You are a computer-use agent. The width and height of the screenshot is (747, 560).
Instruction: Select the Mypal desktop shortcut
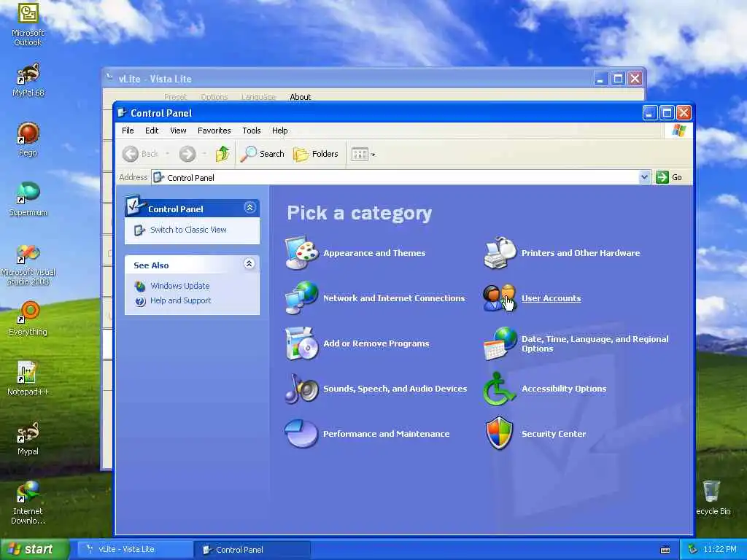28,438
